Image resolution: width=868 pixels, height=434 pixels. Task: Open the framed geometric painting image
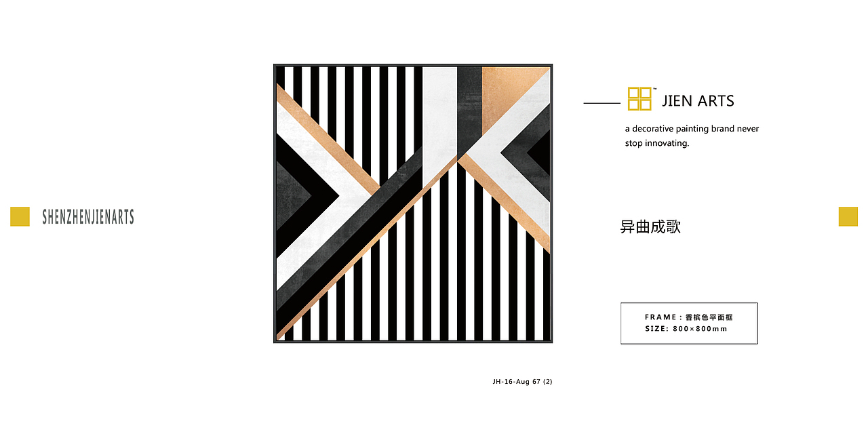click(413, 203)
